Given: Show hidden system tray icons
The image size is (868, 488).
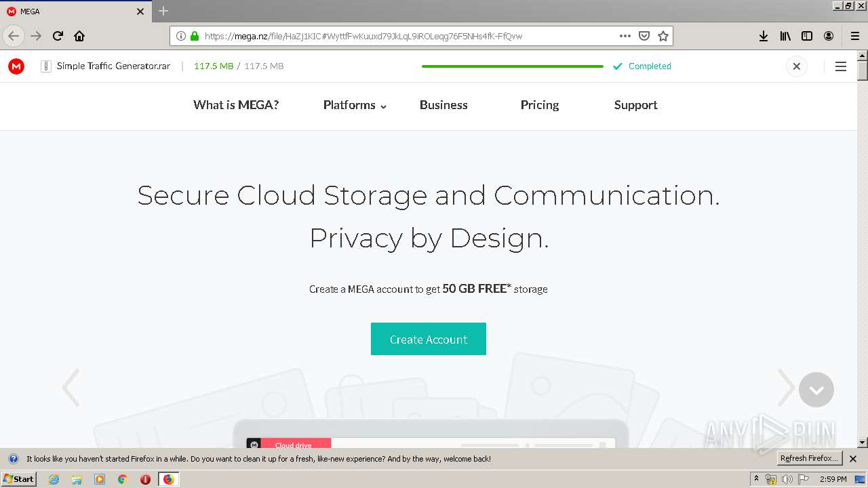Looking at the screenshot, I should pyautogui.click(x=757, y=479).
